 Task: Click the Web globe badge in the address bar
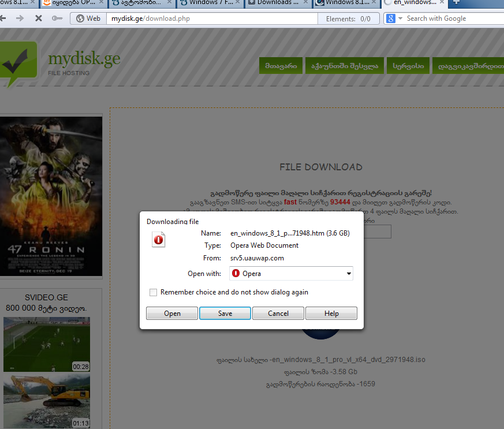(x=88, y=18)
